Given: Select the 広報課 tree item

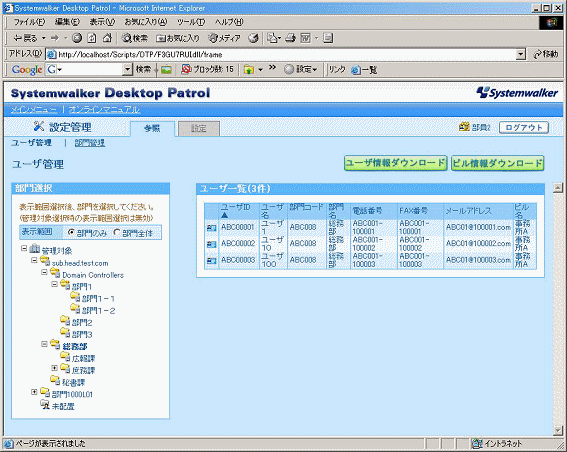Looking at the screenshot, I should point(84,358).
